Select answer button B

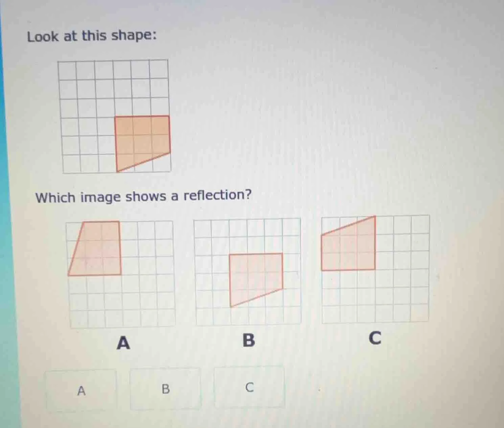(166, 389)
